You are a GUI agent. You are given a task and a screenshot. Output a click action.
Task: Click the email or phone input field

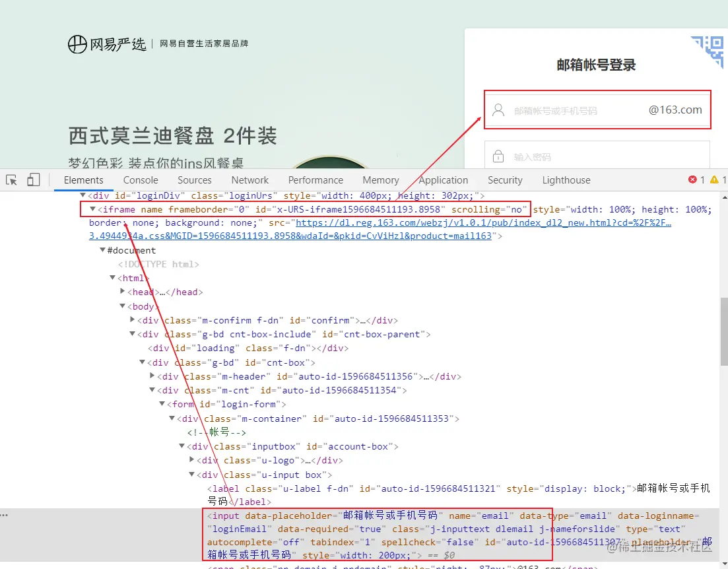pos(597,110)
